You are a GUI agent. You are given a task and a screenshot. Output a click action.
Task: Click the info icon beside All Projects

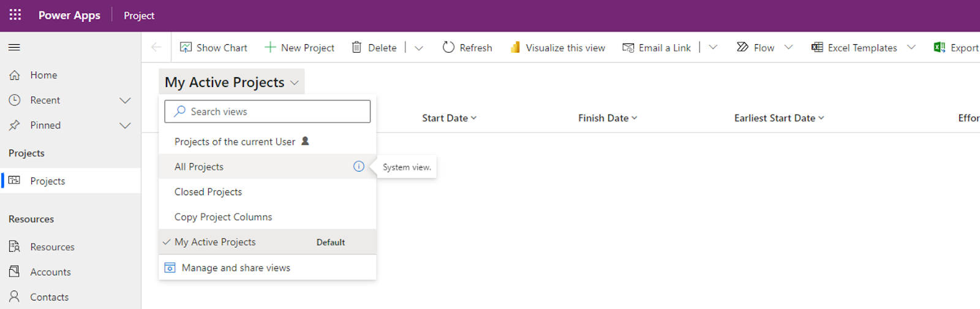359,166
